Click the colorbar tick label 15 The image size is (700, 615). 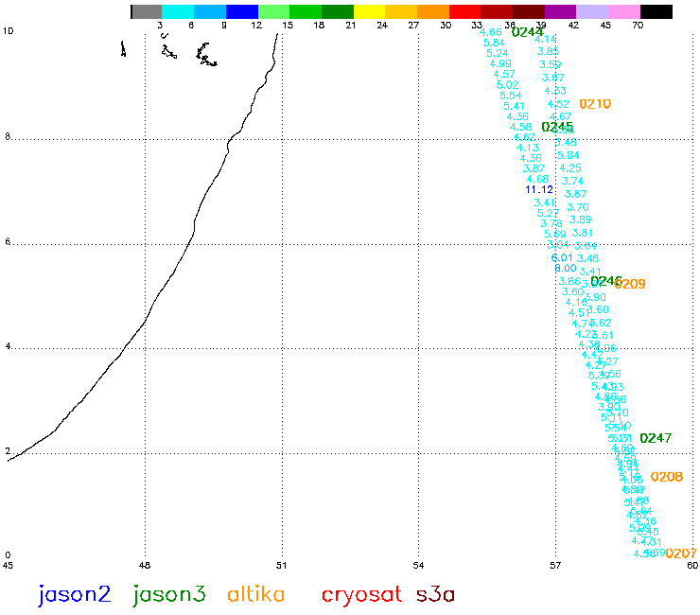(x=288, y=26)
